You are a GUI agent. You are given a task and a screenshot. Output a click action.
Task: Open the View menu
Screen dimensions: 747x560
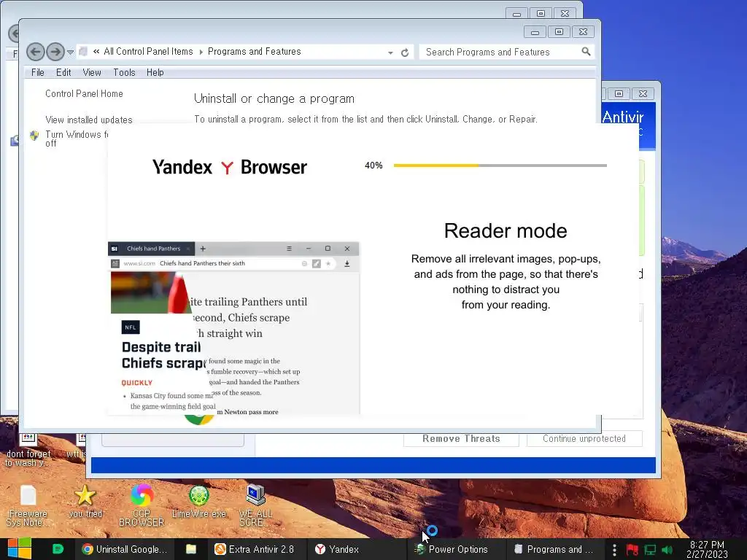click(x=92, y=72)
